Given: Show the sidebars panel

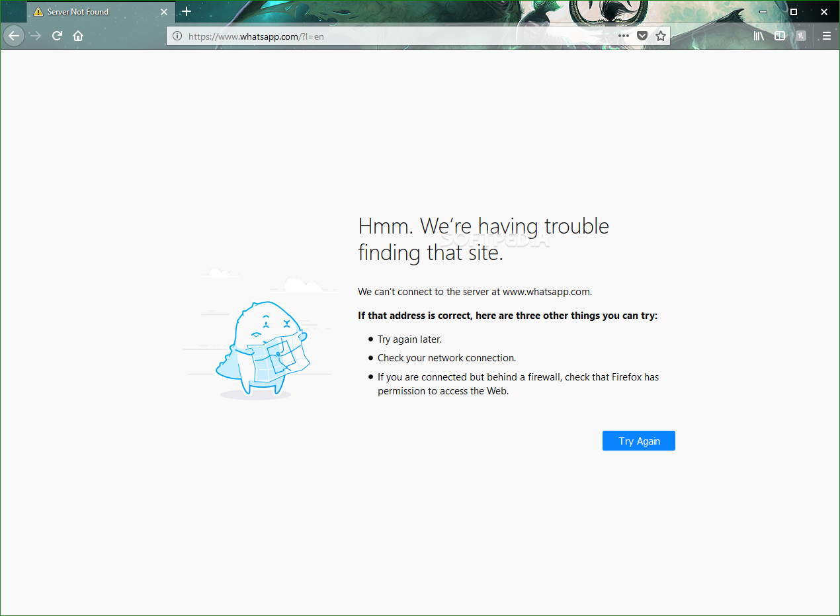Looking at the screenshot, I should (x=780, y=36).
